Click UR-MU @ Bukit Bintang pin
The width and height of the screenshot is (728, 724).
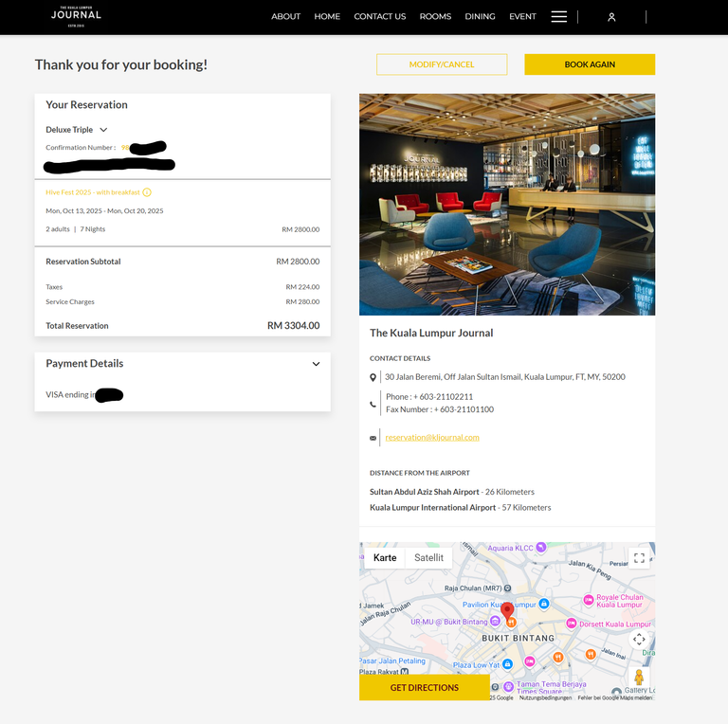[x=495, y=621]
